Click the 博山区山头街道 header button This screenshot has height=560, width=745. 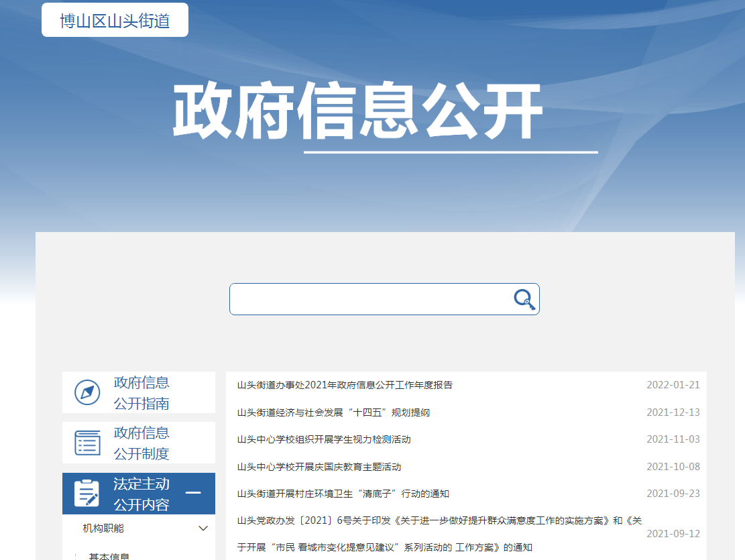click(x=115, y=20)
